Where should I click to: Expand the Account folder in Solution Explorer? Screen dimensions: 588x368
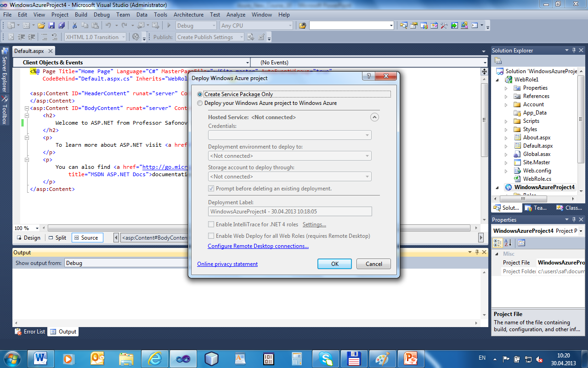(x=506, y=104)
